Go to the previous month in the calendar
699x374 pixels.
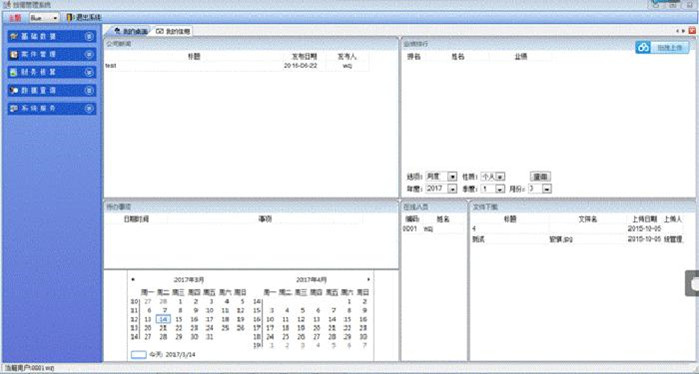click(133, 279)
